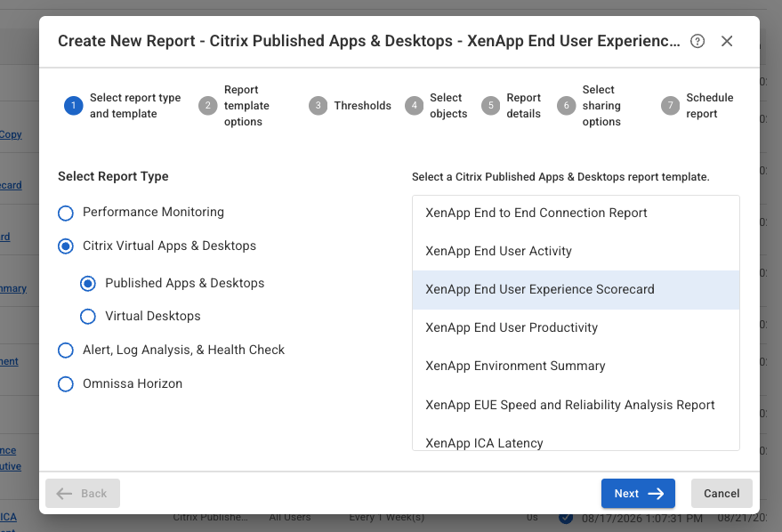Jump to step 3 Thresholds
The height and width of the screenshot is (532, 782).
(351, 106)
